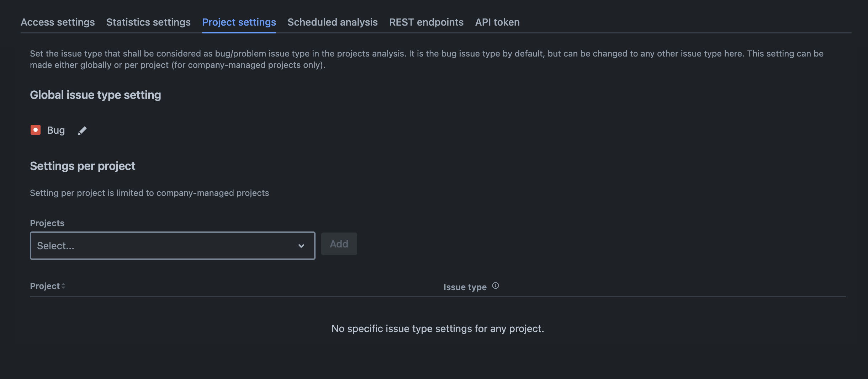Go to the Scheduled analysis tab

tap(332, 22)
